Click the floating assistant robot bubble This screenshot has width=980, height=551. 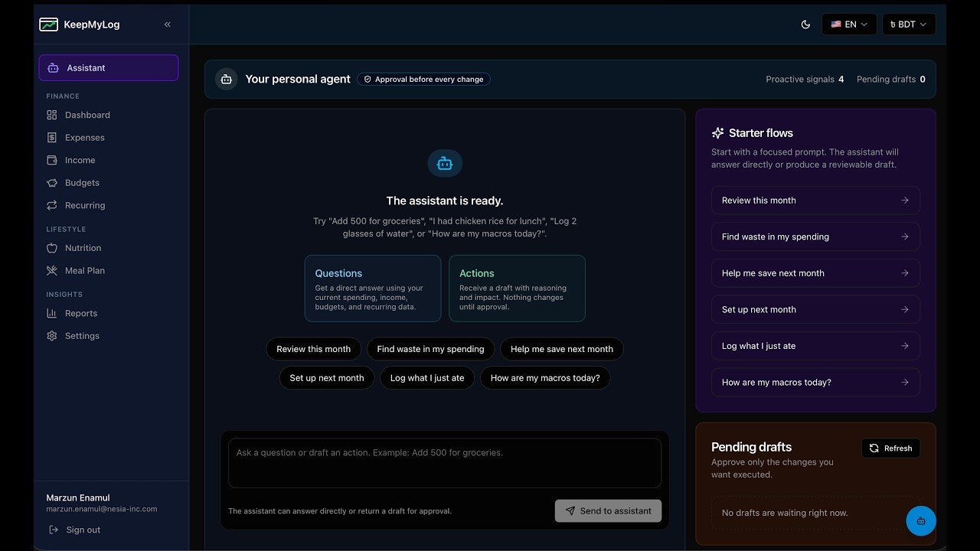point(921,520)
